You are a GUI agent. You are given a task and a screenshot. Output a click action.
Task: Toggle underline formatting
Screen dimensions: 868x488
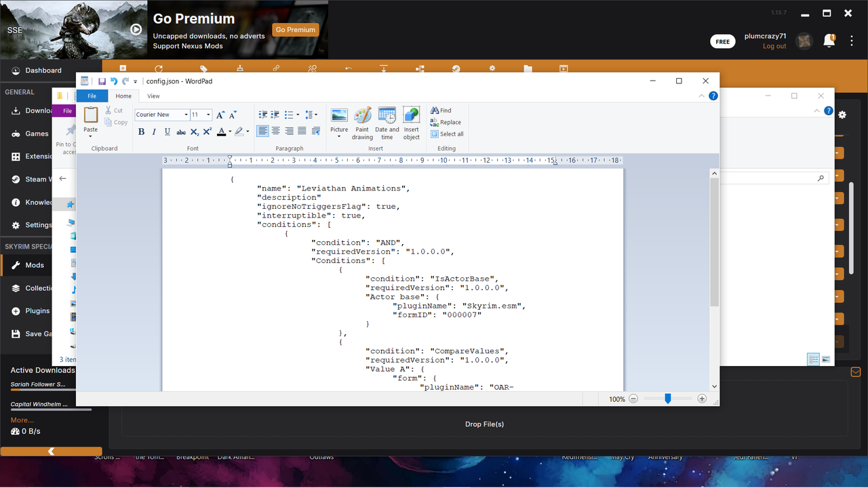(x=167, y=131)
